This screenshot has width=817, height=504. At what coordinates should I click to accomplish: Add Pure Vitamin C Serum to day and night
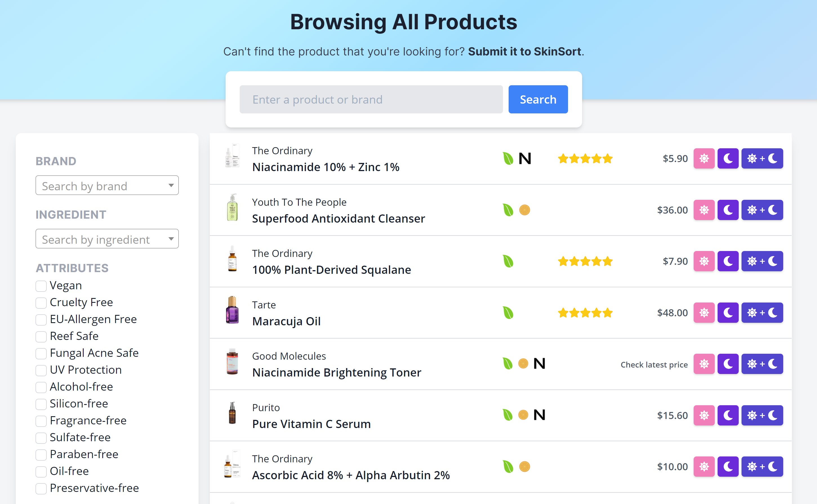(x=762, y=415)
